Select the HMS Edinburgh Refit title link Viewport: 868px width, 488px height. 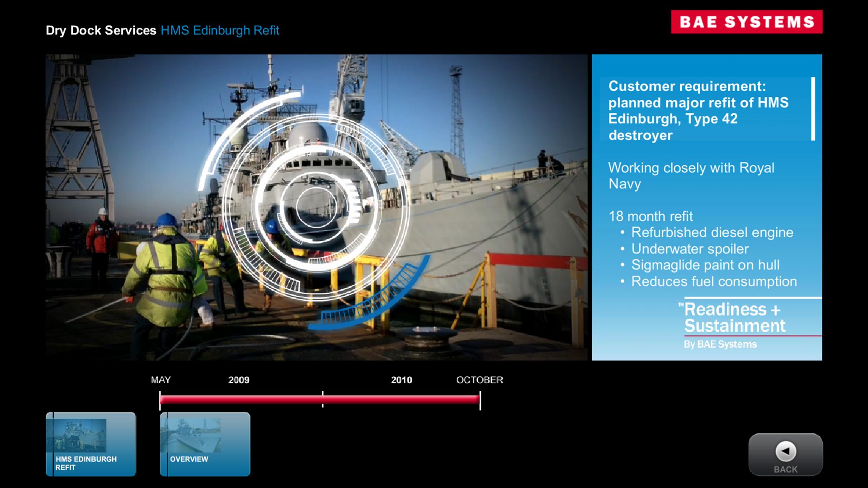pyautogui.click(x=220, y=30)
